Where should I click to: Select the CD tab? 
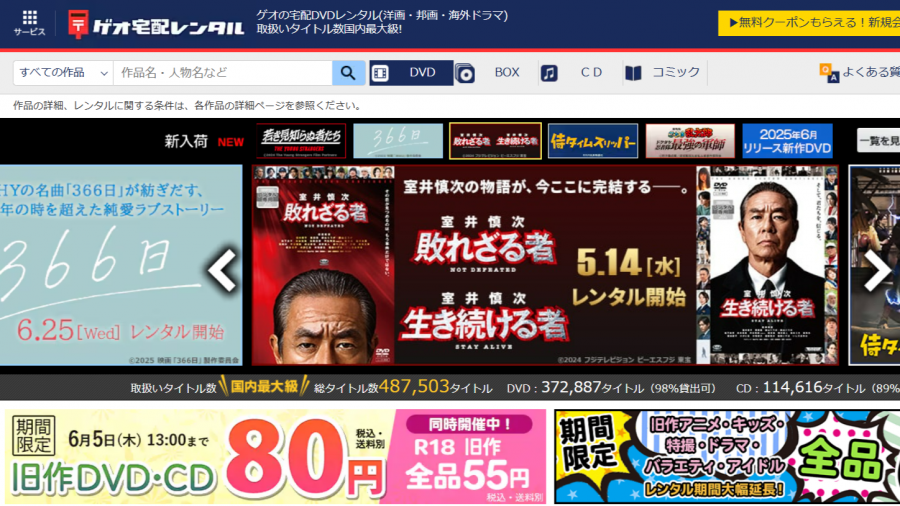tap(580, 73)
